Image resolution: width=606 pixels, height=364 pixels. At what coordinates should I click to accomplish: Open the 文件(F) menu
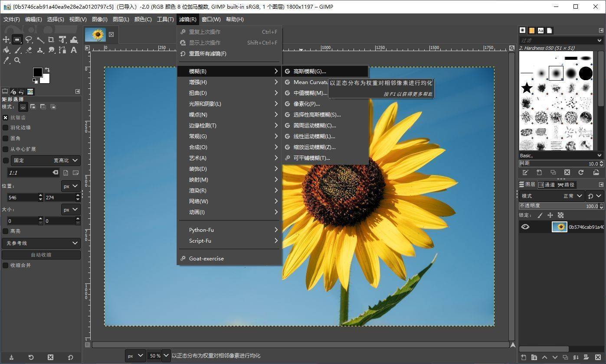[12, 19]
